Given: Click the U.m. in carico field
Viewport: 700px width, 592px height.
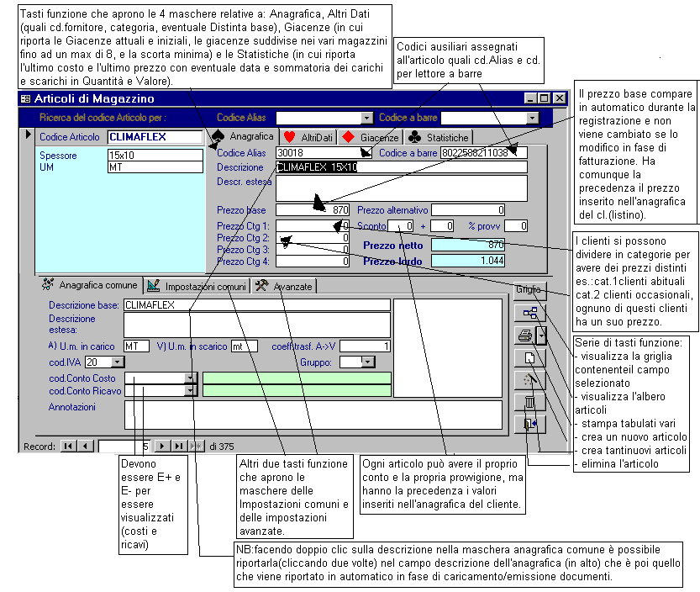Looking at the screenshot, I should tap(137, 346).
